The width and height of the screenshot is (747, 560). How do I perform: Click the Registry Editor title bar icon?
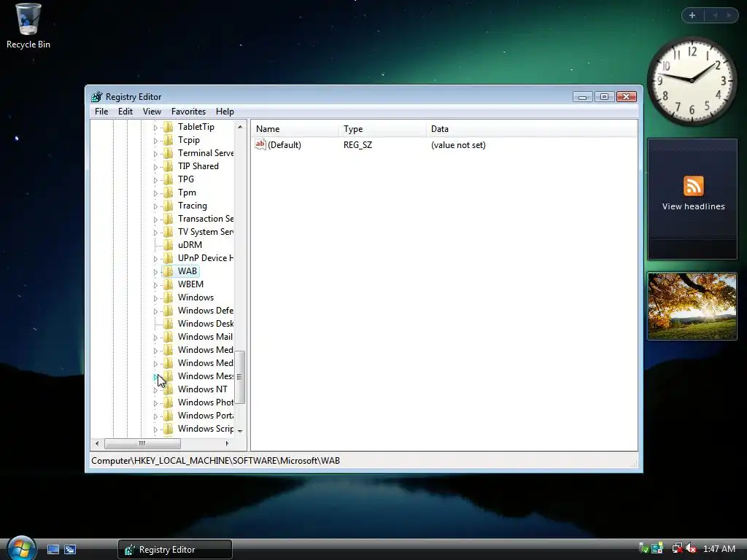click(x=97, y=97)
